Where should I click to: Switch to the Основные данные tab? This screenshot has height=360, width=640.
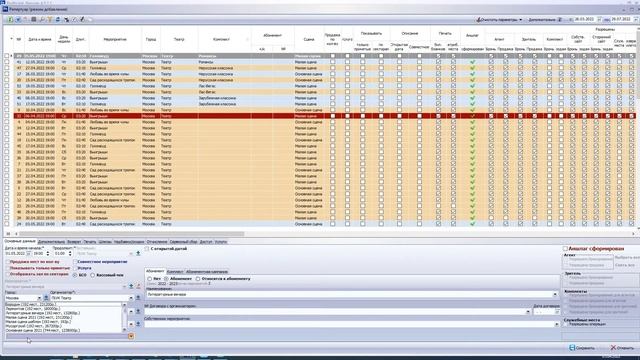point(20,242)
